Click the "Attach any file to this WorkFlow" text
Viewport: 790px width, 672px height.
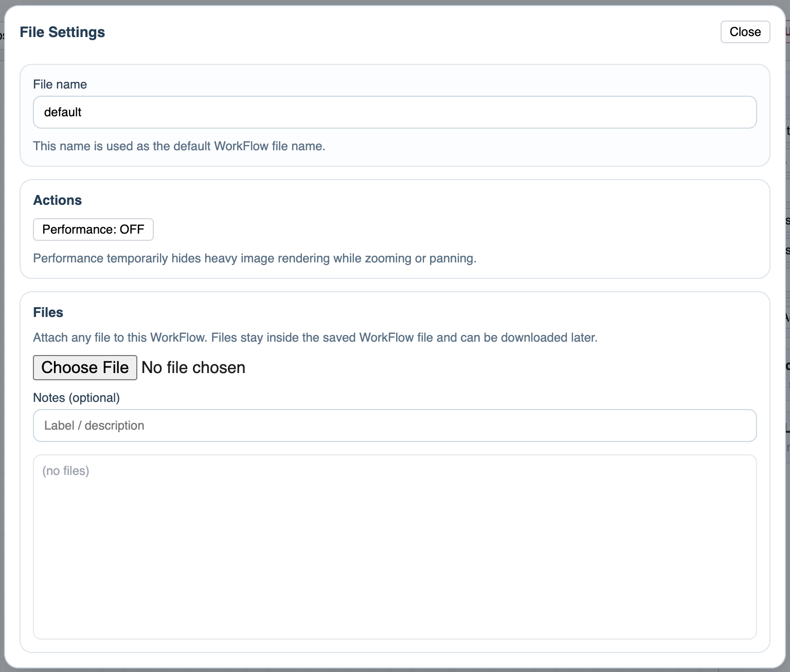315,338
